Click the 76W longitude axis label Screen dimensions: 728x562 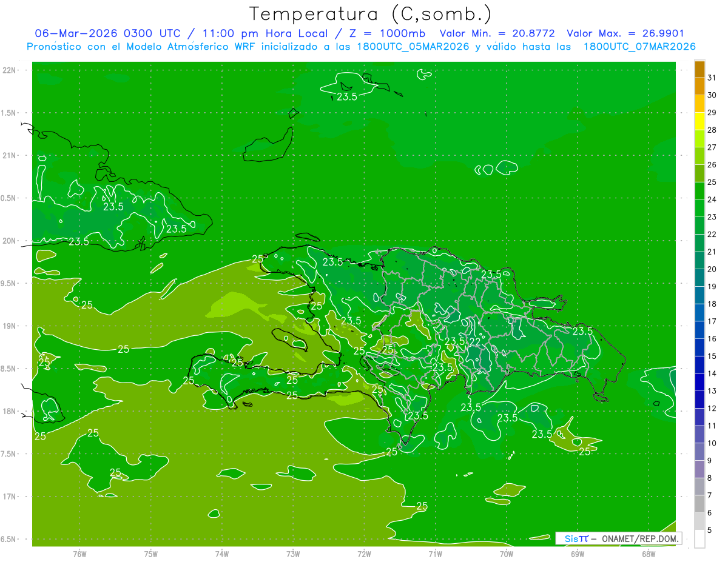click(x=79, y=554)
